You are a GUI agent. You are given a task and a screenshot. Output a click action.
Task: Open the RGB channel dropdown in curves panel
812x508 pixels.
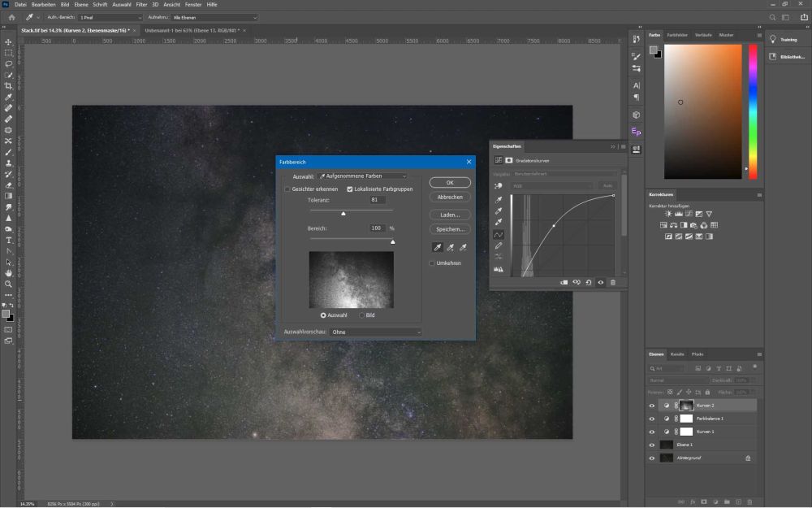552,186
